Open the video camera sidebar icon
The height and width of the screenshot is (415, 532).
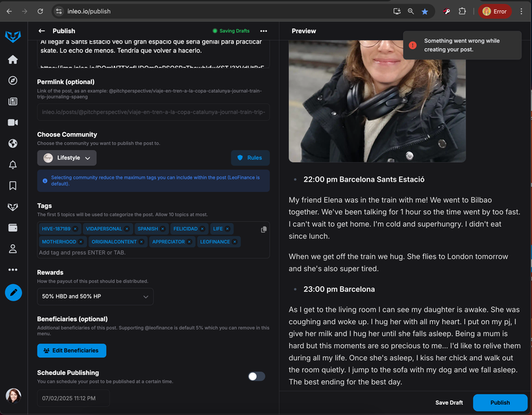click(x=13, y=123)
